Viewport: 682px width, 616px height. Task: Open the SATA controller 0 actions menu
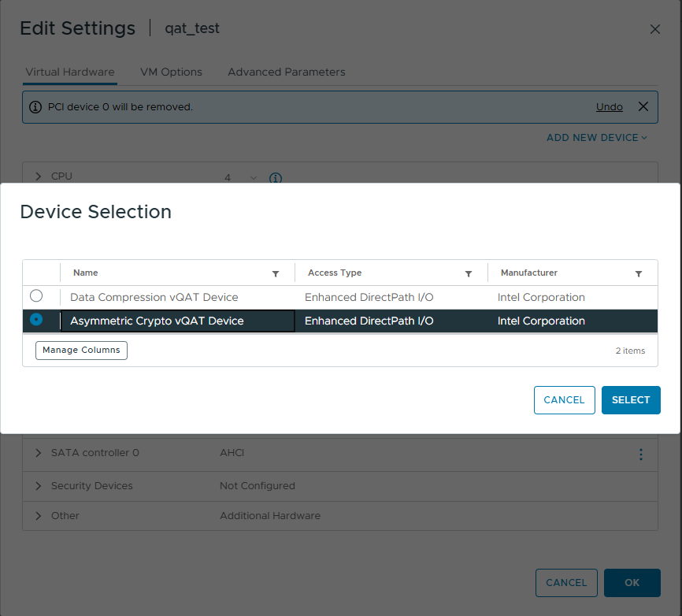pyautogui.click(x=640, y=454)
